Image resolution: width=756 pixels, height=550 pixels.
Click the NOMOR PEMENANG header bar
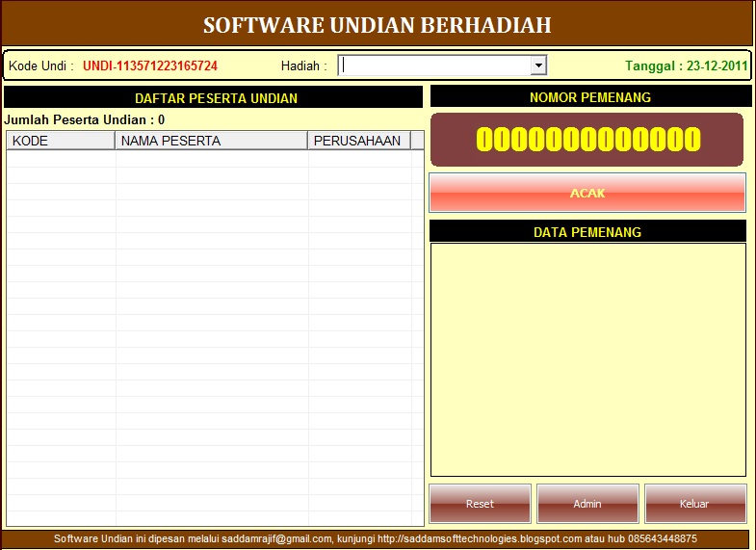click(x=590, y=97)
